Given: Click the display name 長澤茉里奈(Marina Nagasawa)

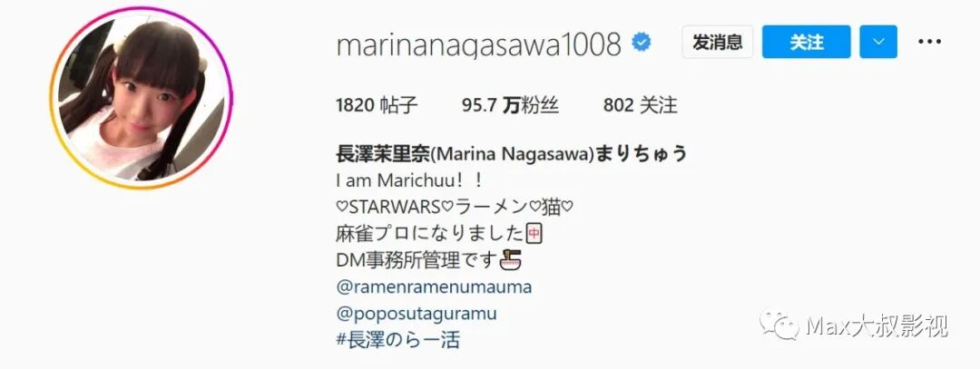Looking at the screenshot, I should (x=464, y=153).
